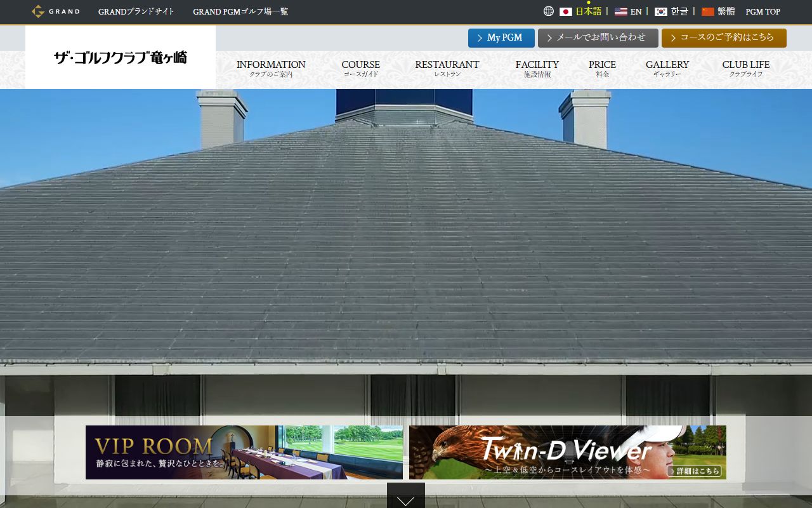Click the ザ・ゴルフクラブ竜ヶ崎 site logo
This screenshot has width=812, height=508.
[x=121, y=57]
